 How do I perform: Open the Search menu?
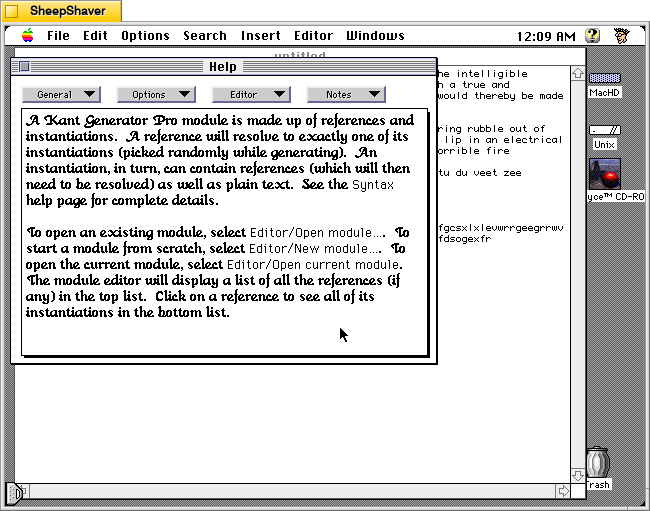click(205, 36)
